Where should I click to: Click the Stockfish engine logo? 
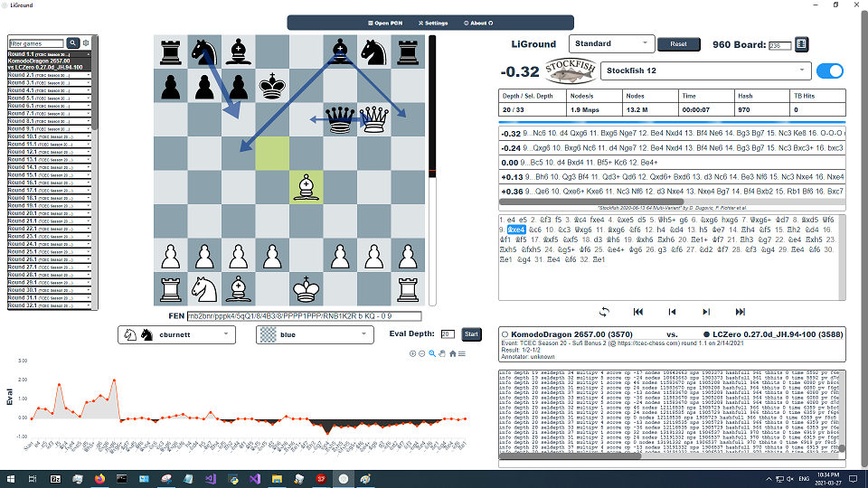point(571,70)
